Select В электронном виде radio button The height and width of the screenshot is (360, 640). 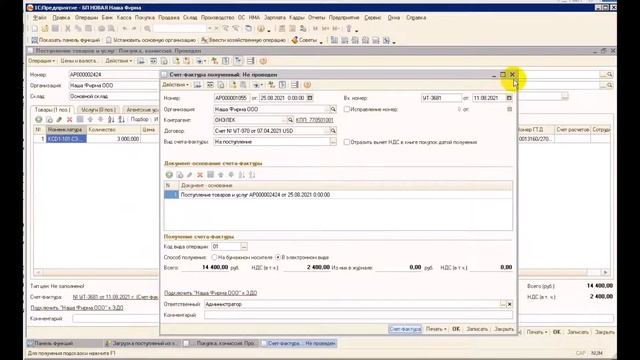(278, 258)
